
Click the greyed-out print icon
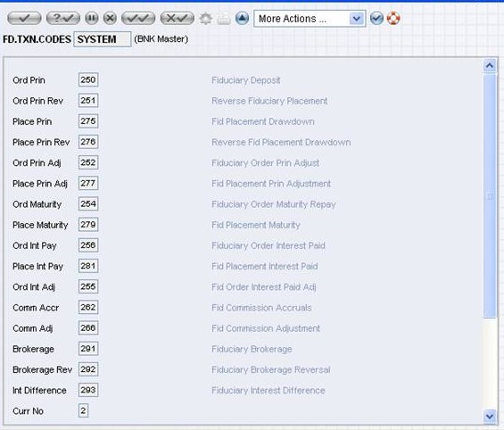tap(224, 19)
